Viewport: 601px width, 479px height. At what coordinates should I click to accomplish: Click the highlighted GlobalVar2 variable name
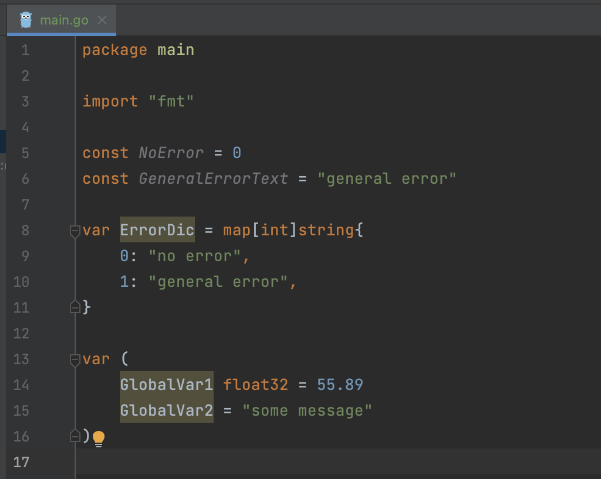click(166, 411)
